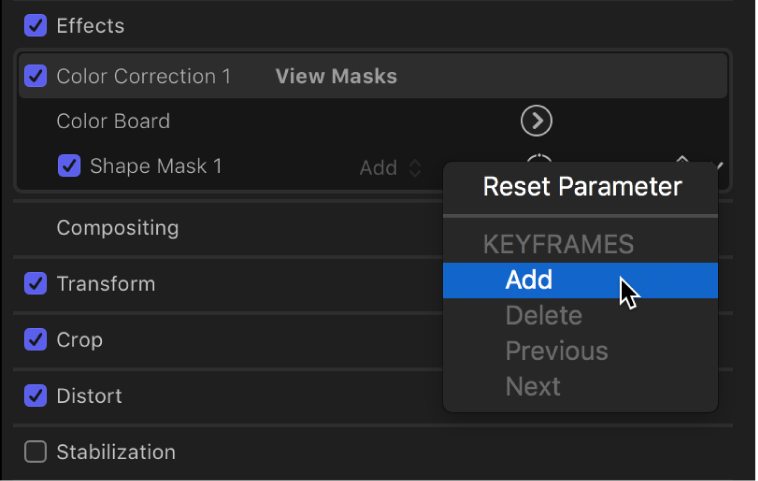
Task: Open the Color Board arrow button
Action: pyautogui.click(x=537, y=121)
